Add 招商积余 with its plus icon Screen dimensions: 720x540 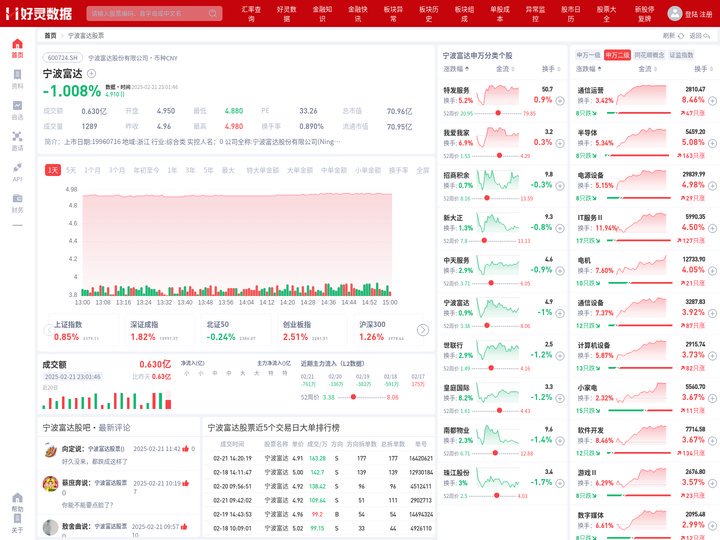[x=560, y=186]
